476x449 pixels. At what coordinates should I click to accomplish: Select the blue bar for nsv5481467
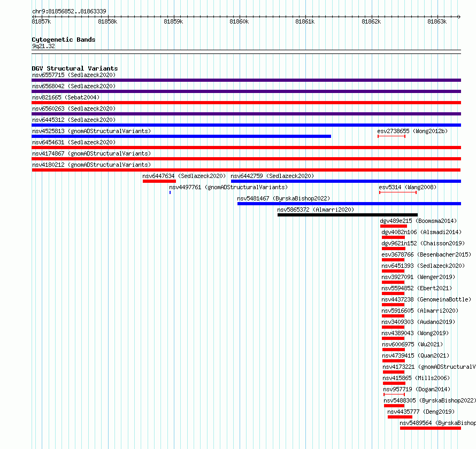tap(349, 204)
